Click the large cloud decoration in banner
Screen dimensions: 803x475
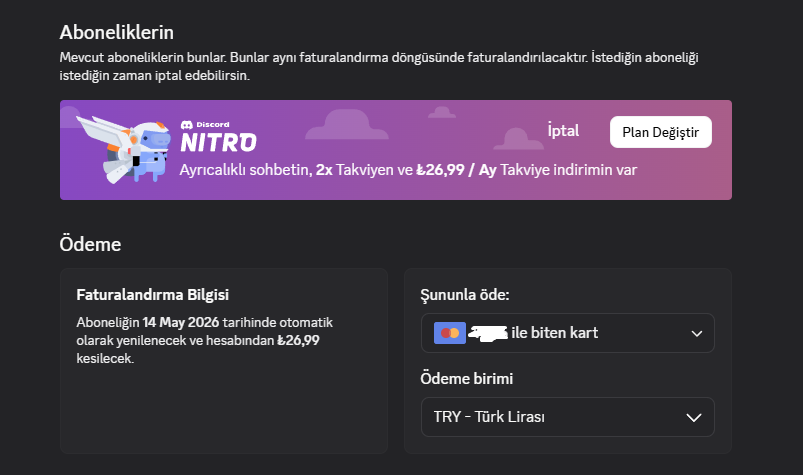pos(347,124)
